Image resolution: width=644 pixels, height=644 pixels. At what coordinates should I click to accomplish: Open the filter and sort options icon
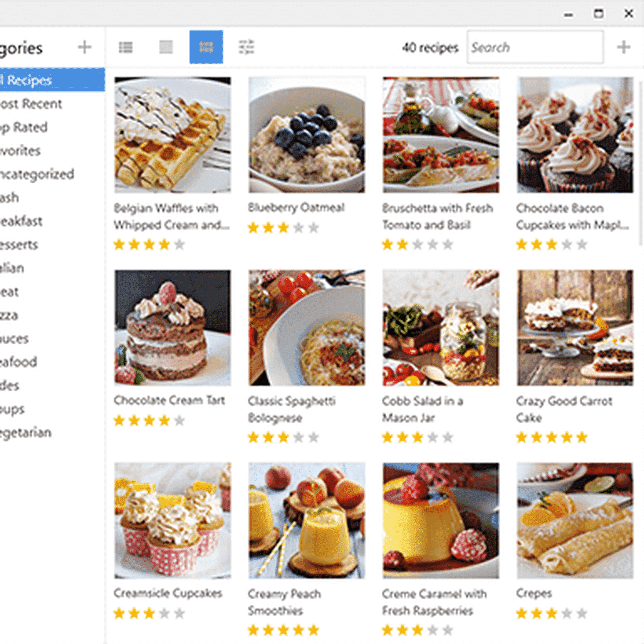coord(246,47)
